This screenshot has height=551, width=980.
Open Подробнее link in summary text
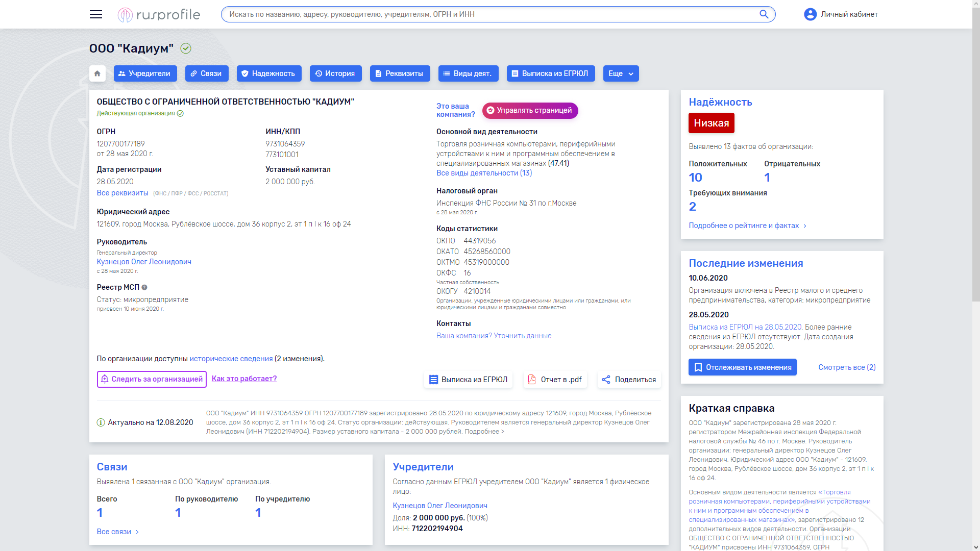(x=484, y=432)
